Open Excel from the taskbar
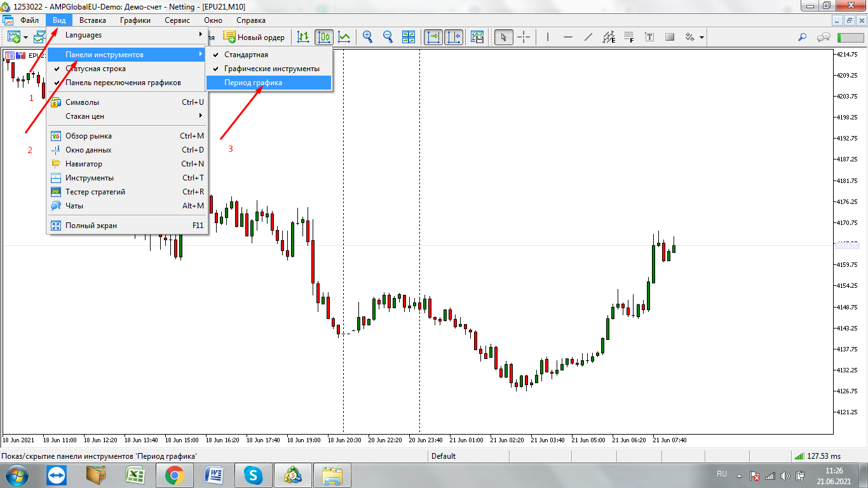This screenshot has height=488, width=868. click(x=135, y=475)
